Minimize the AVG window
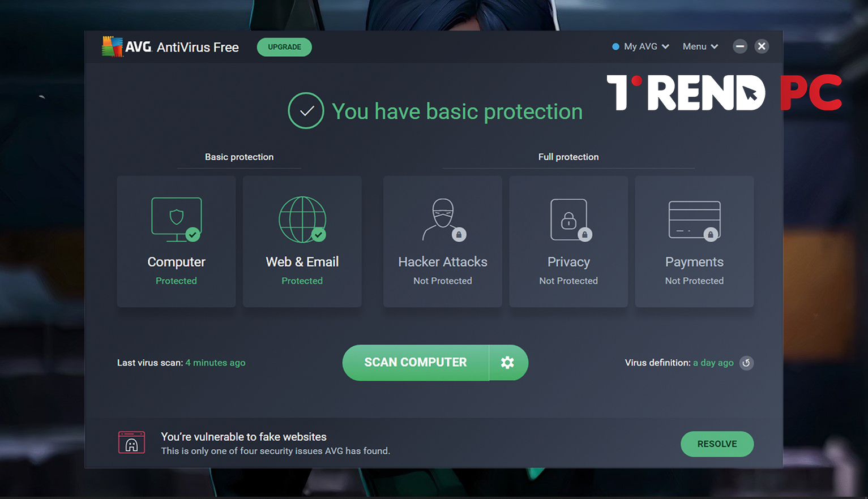Screen dimensions: 868x499 [x=739, y=46]
